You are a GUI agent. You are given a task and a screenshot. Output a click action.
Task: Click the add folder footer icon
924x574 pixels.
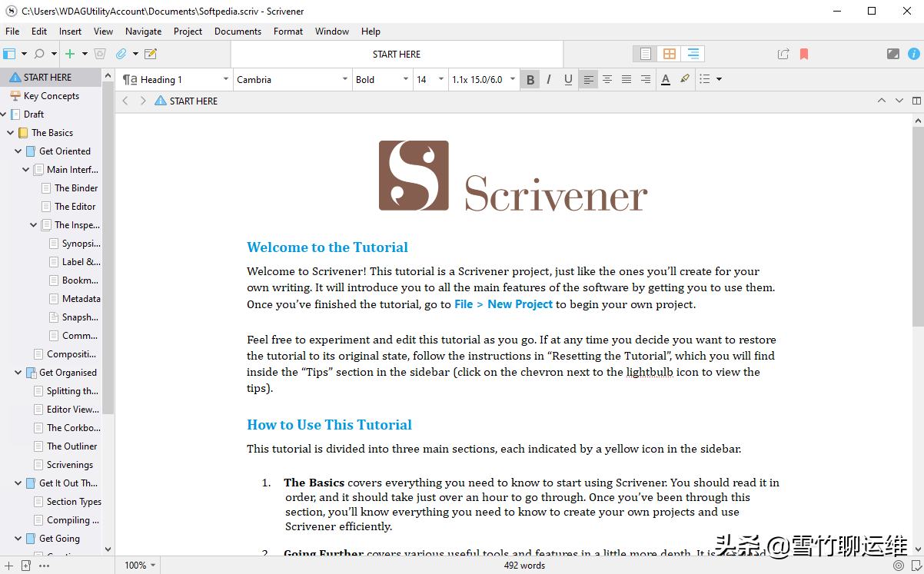click(25, 566)
